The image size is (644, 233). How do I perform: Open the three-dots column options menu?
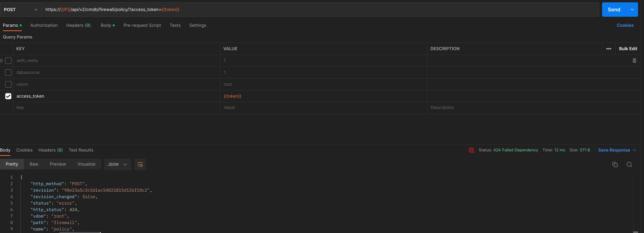[x=609, y=49]
